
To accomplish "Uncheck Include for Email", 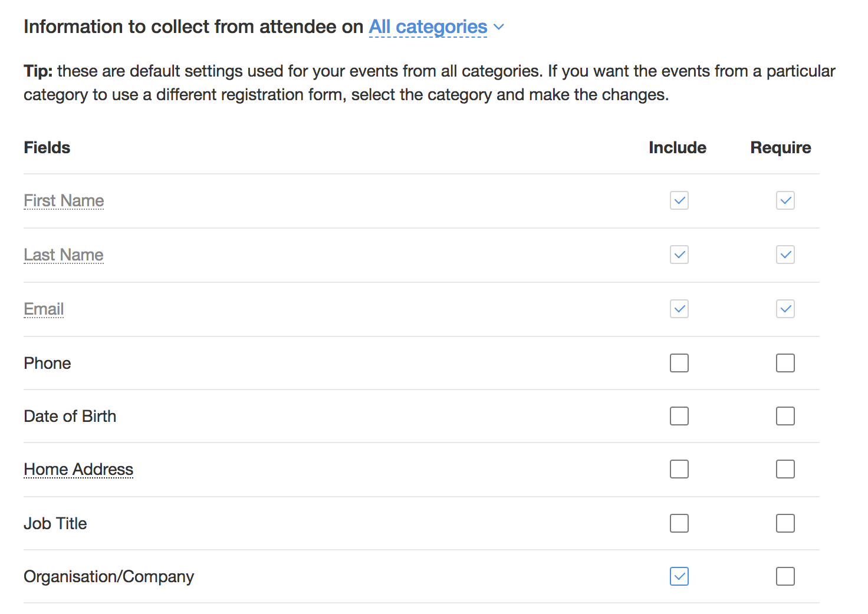I will [679, 309].
